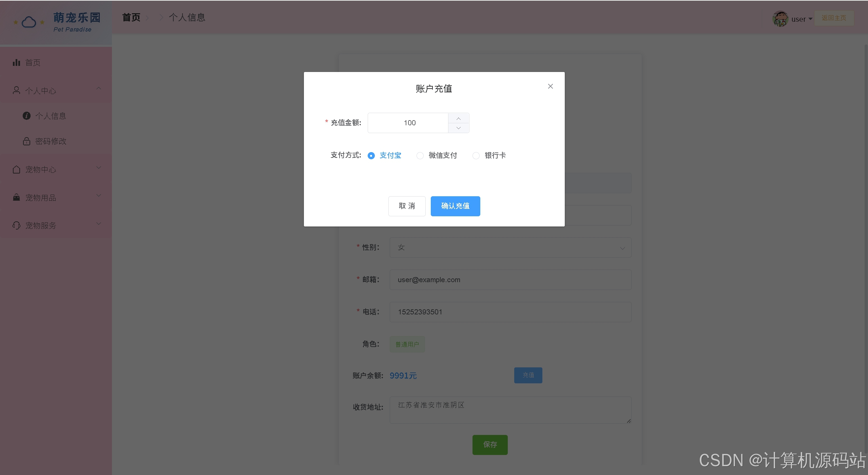Viewport: 868px width, 475px height.
Task: Click the 普通用户 role tag
Action: coord(407,344)
